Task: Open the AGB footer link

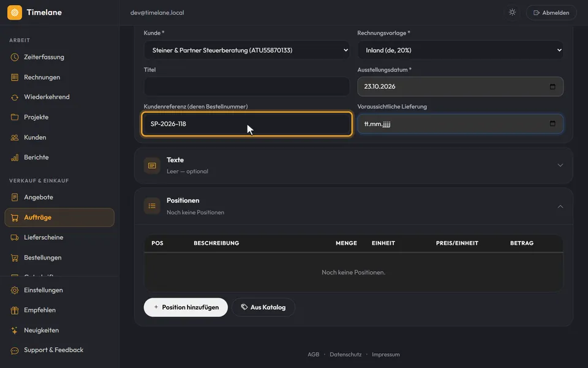Action: point(314,355)
